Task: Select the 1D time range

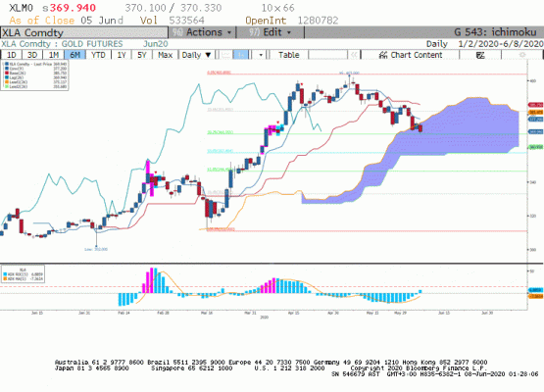Action: 12,55
